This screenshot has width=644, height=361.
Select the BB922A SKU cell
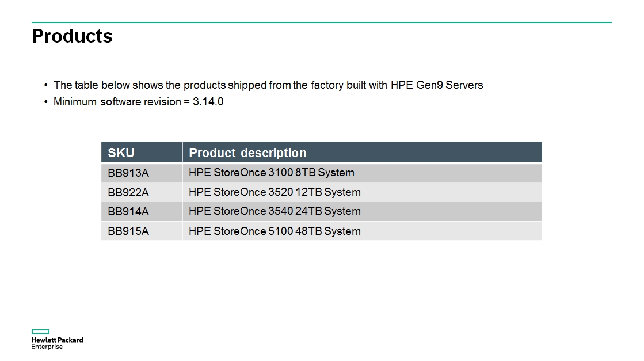click(142, 192)
